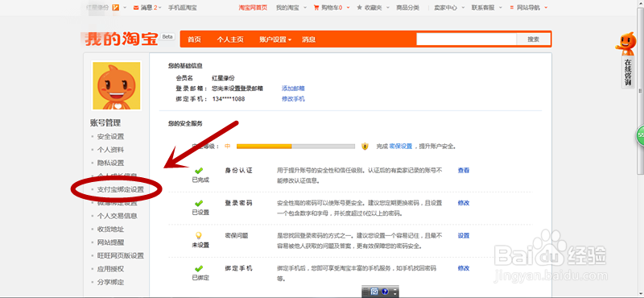The image size is (644, 298).
Task: Click the security level progress bar
Action: pyautogui.click(x=295, y=146)
